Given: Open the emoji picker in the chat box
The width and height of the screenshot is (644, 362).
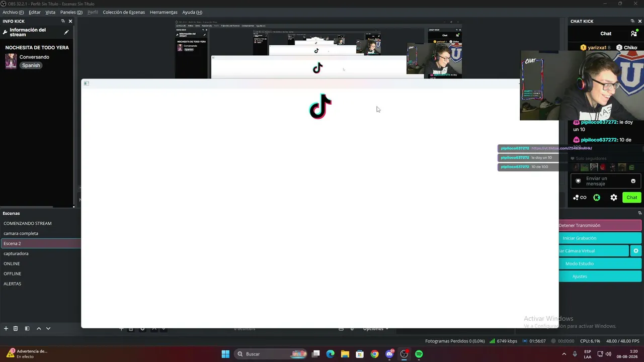Looking at the screenshot, I should pos(633,181).
